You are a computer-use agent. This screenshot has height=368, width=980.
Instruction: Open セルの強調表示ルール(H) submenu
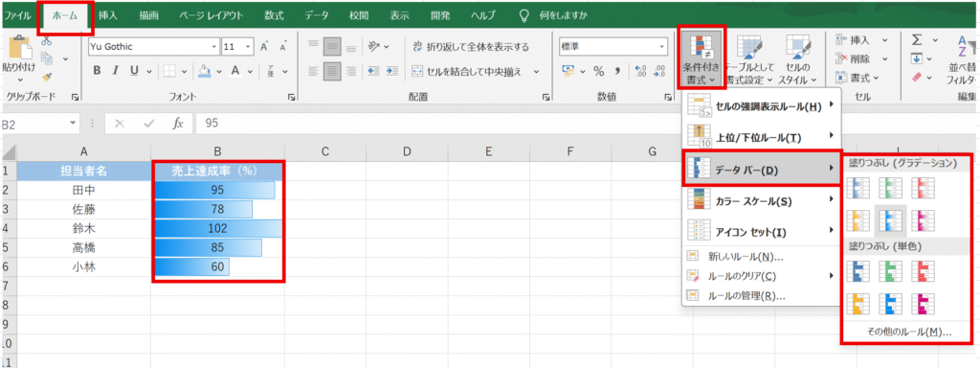coord(761,106)
